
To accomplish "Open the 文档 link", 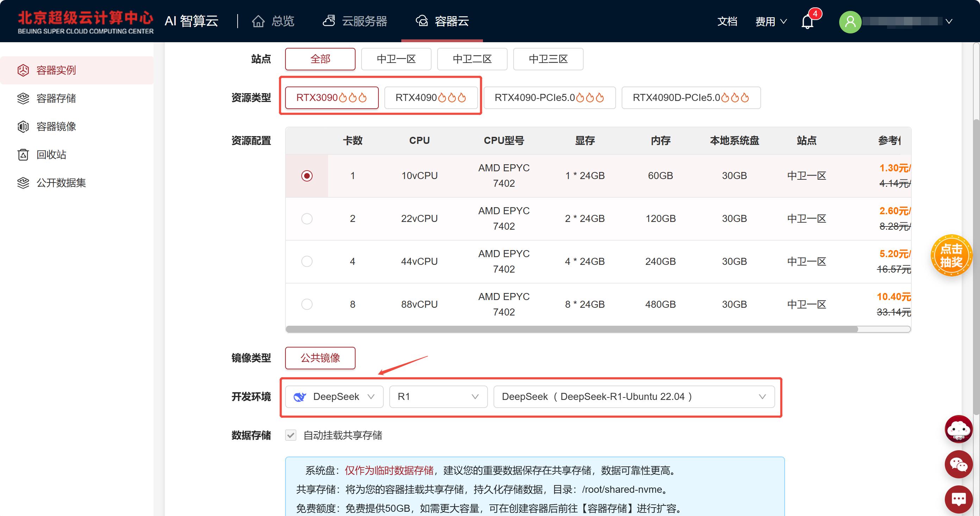I will [727, 21].
